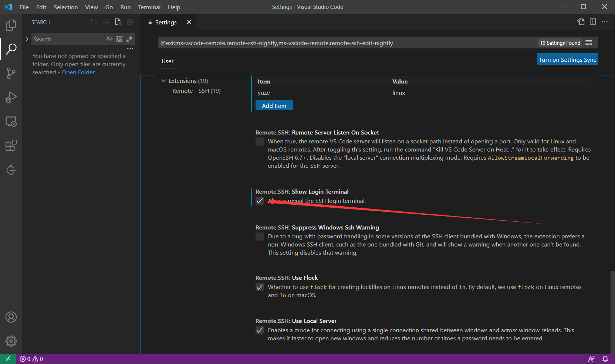615x364 pixels.
Task: Click Turn on Settings Sync button
Action: (567, 59)
